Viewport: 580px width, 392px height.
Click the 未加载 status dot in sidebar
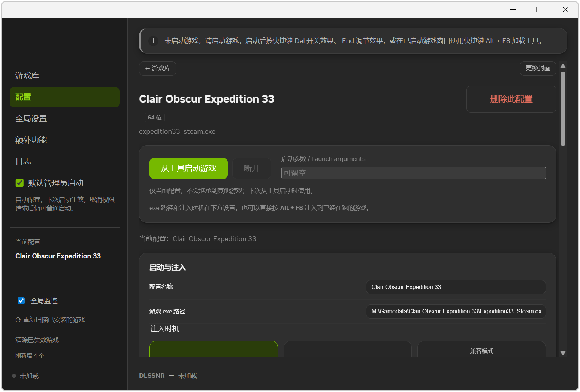(14, 376)
